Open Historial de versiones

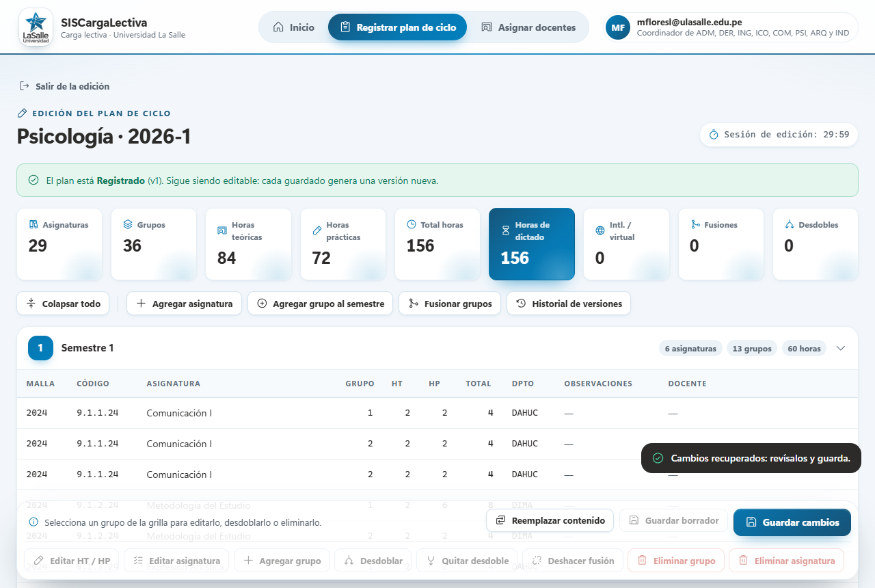pos(569,304)
